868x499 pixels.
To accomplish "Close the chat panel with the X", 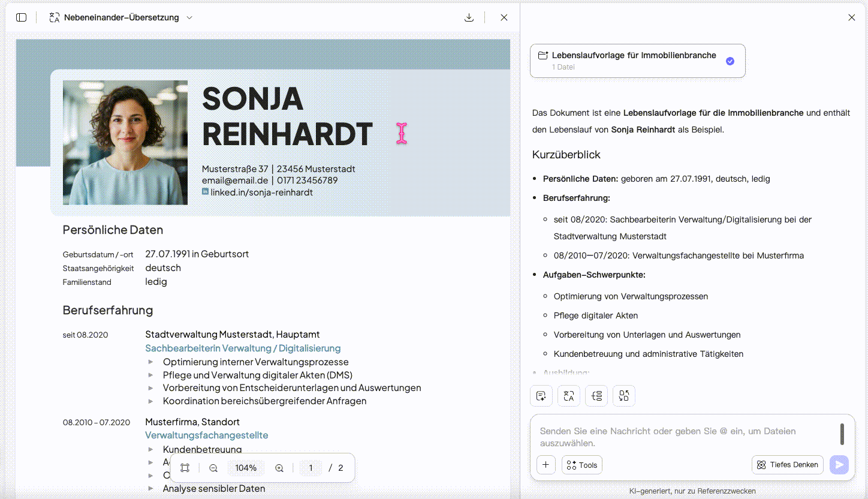I will (852, 17).
